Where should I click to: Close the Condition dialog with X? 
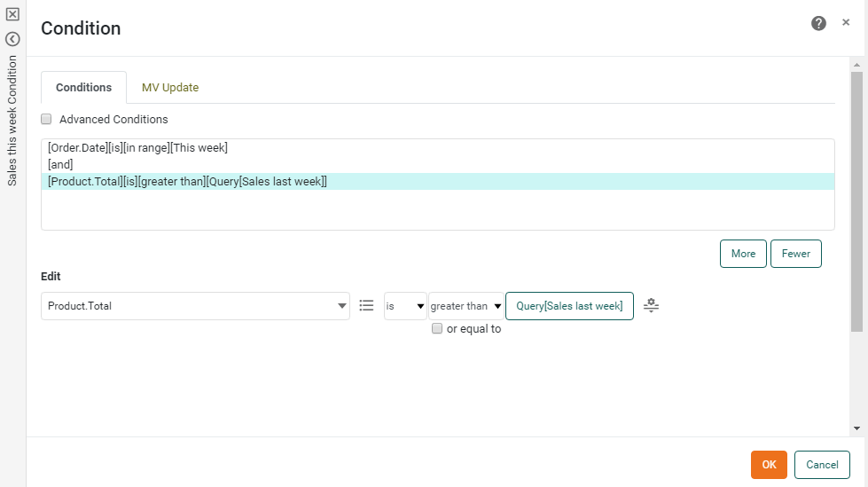point(846,22)
